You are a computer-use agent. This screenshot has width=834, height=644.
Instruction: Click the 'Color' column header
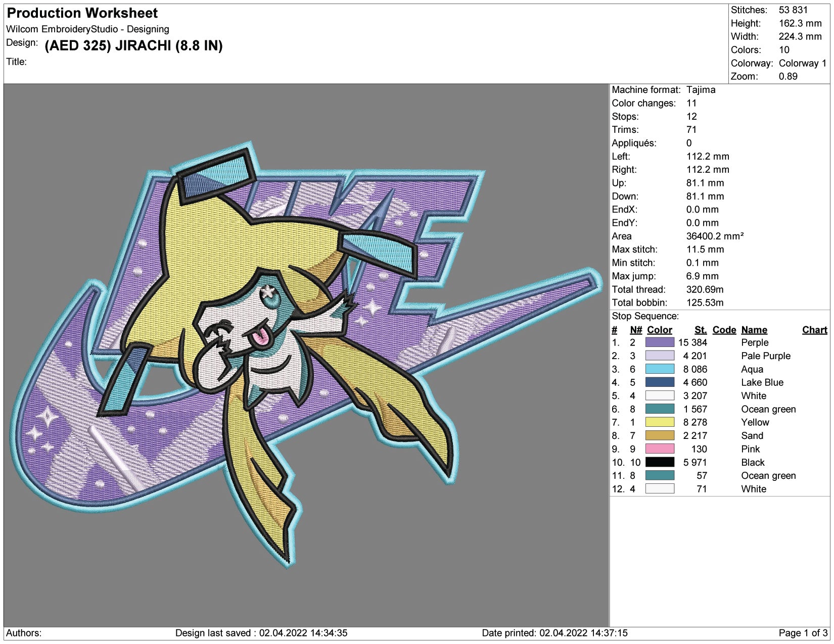[659, 330]
